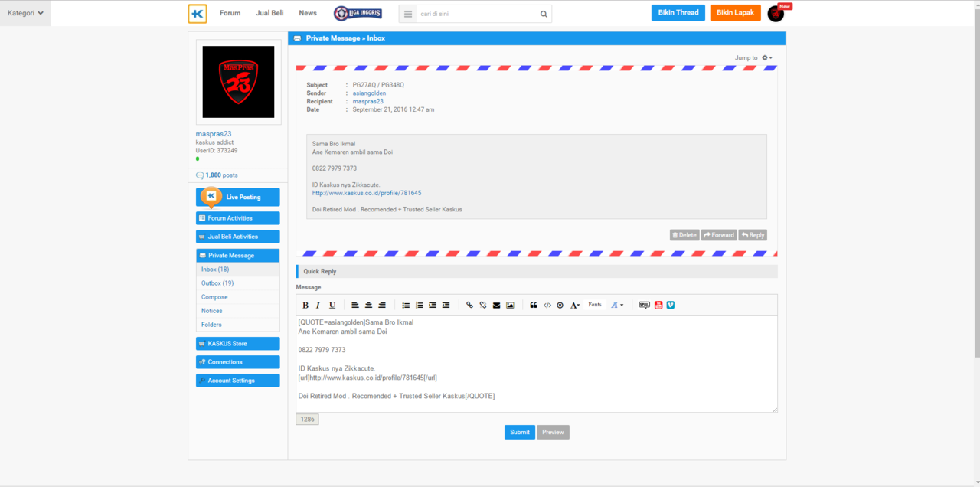Open the Fonts selector dropdown
This screenshot has width=980, height=487.
pyautogui.click(x=595, y=305)
